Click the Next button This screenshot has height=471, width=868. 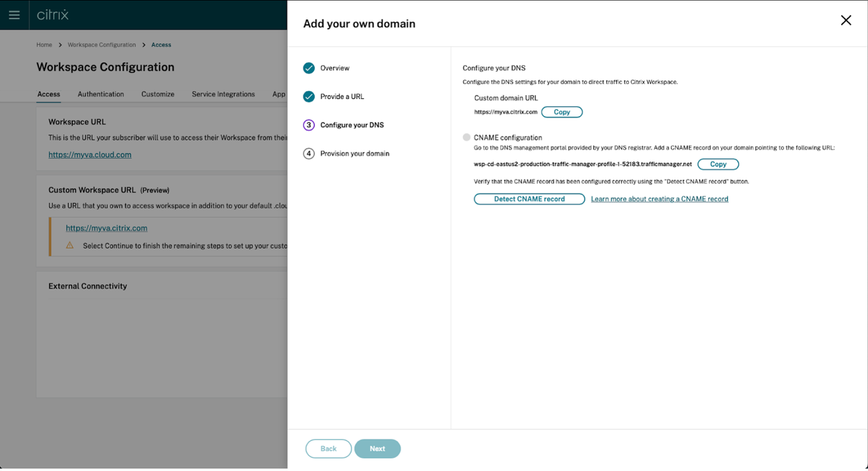click(378, 449)
